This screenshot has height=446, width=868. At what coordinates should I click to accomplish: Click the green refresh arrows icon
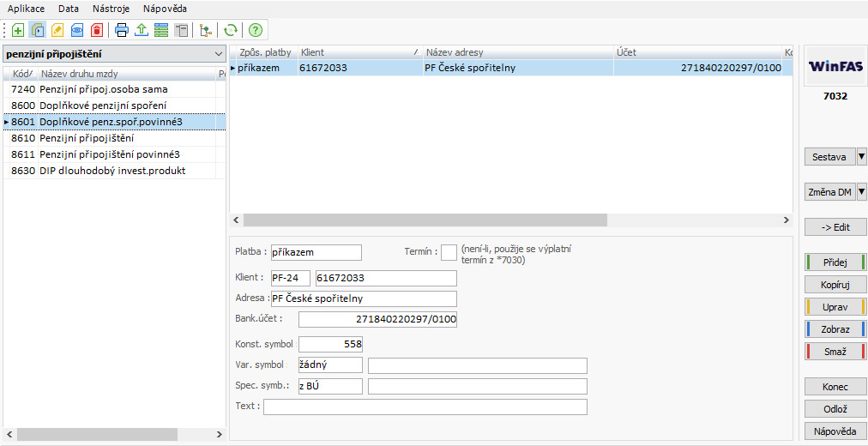tap(230, 30)
